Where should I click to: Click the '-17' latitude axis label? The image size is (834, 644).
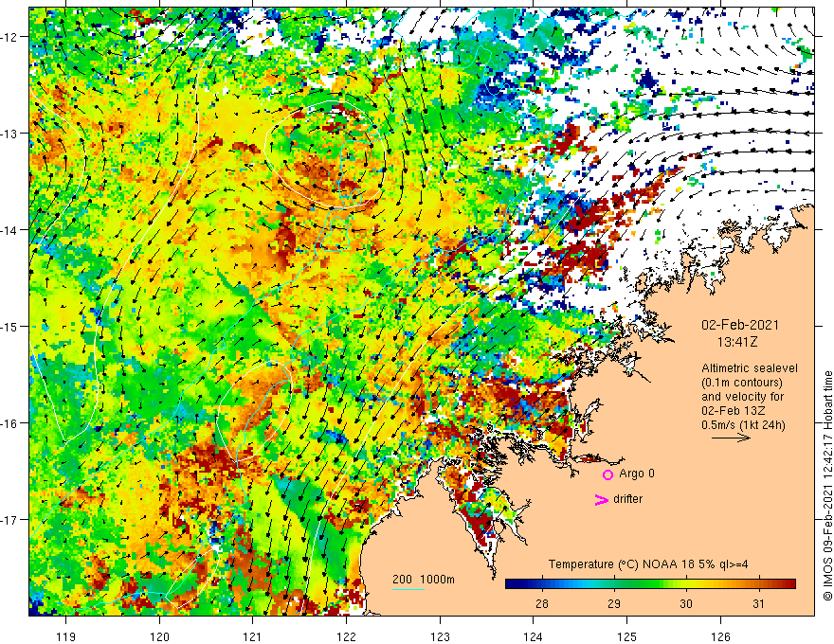click(9, 520)
